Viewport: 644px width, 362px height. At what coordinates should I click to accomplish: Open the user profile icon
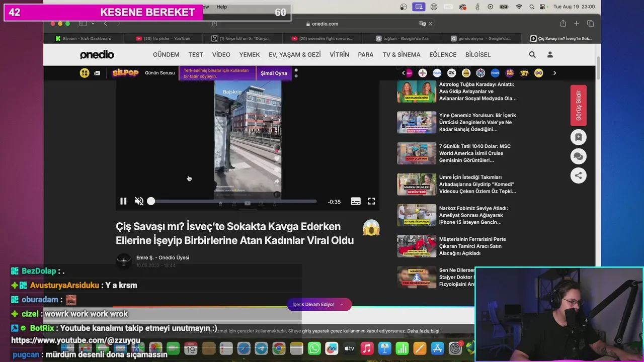pos(550,55)
